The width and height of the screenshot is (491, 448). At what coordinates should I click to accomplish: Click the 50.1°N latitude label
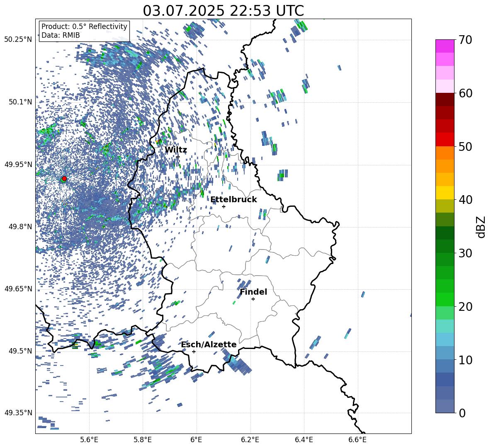[x=20, y=102]
